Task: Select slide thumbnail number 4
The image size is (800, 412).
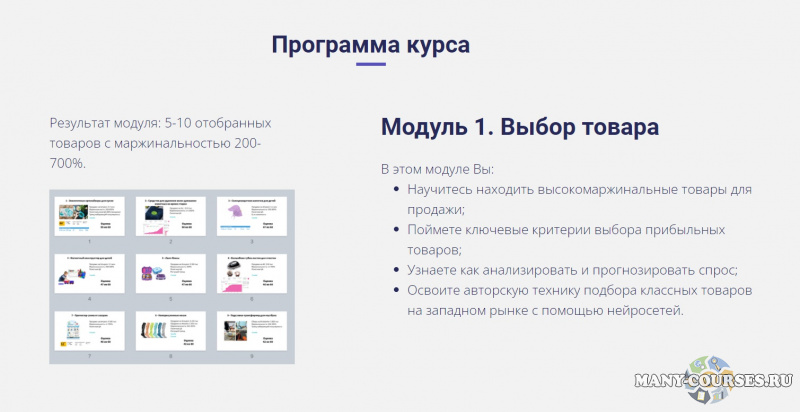Action: coord(90,272)
